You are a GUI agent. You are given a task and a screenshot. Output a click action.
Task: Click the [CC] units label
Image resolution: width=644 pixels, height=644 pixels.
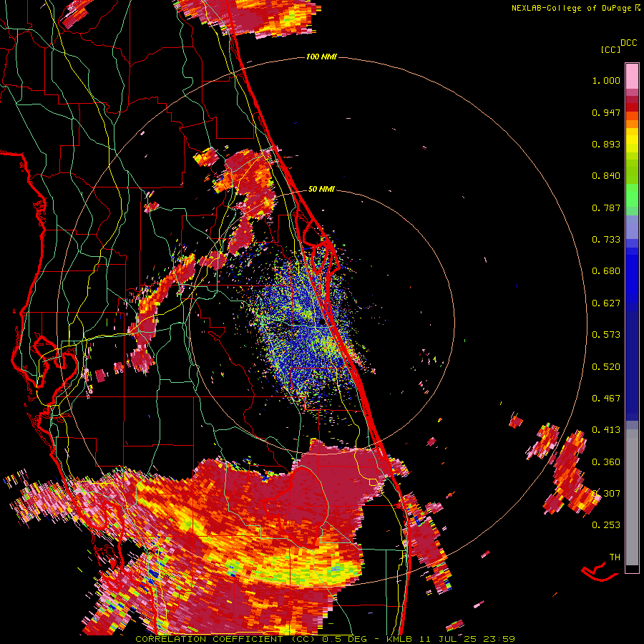(610, 49)
